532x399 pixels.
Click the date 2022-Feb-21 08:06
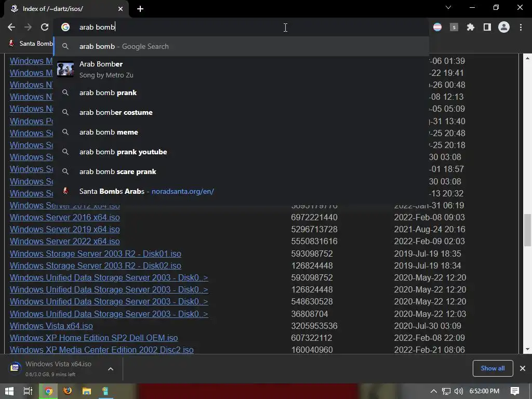pyautogui.click(x=430, y=350)
